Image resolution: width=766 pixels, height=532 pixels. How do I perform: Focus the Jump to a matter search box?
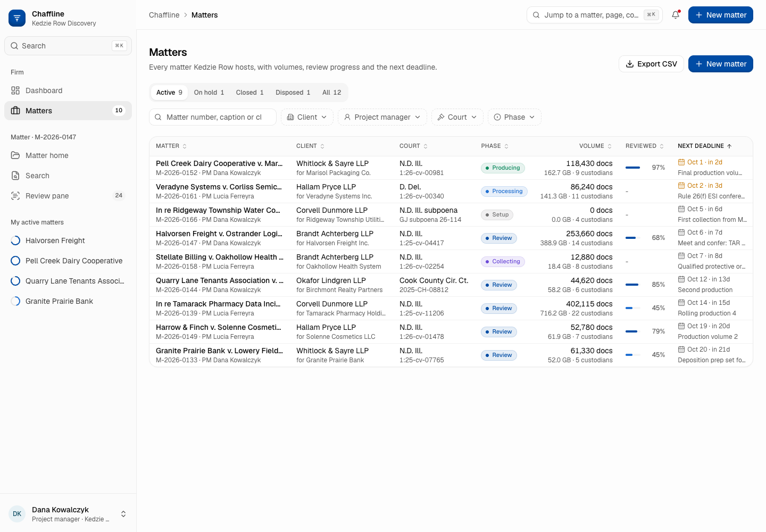pyautogui.click(x=595, y=15)
